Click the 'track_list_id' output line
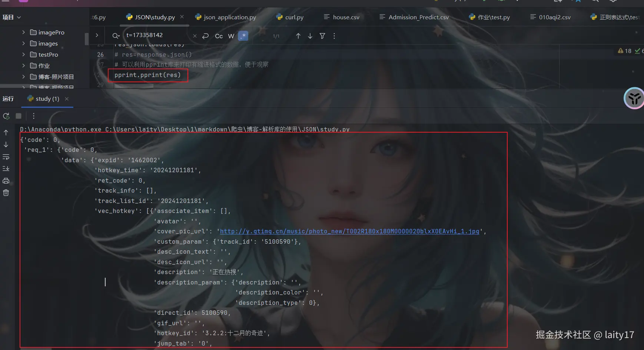This screenshot has width=644, height=350. point(152,201)
